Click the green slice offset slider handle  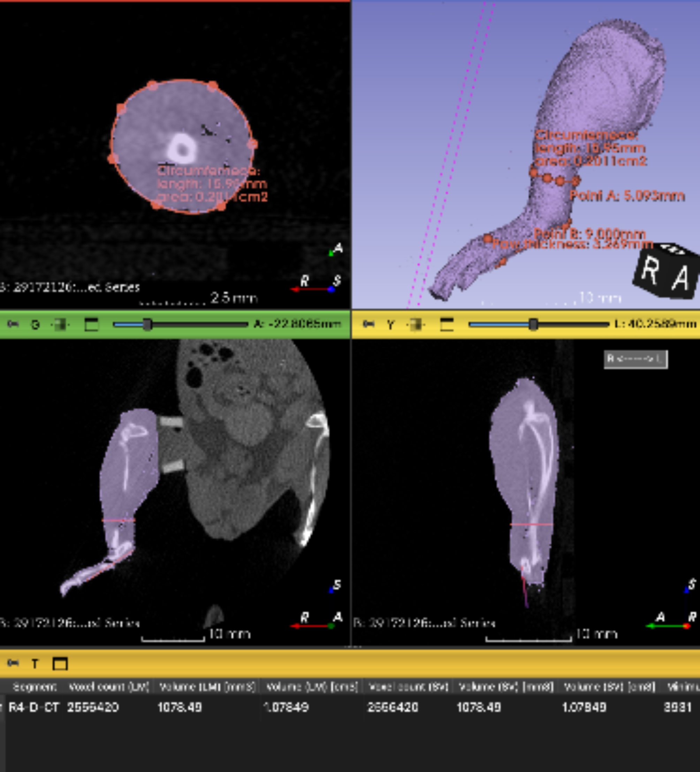point(147,325)
